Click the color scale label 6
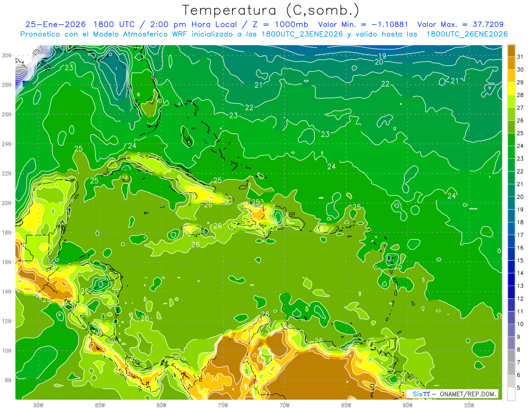Viewport: 532px width, 411px height. 519,375
